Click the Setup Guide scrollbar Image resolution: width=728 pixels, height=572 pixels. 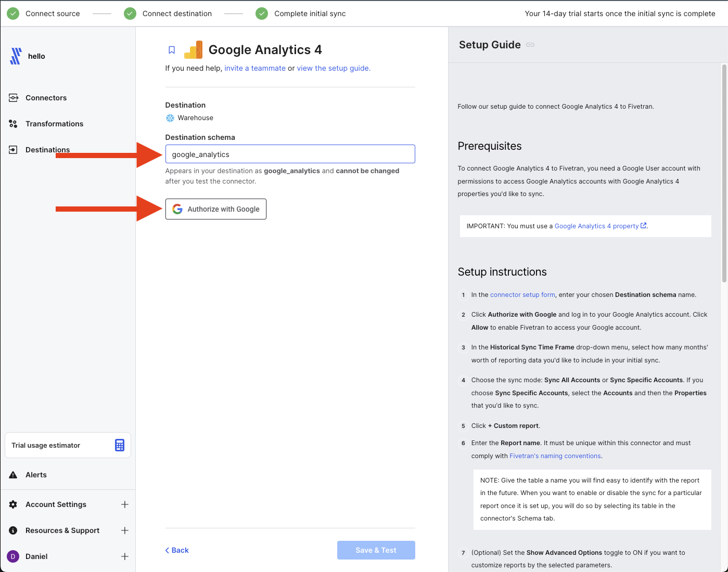coord(724,173)
